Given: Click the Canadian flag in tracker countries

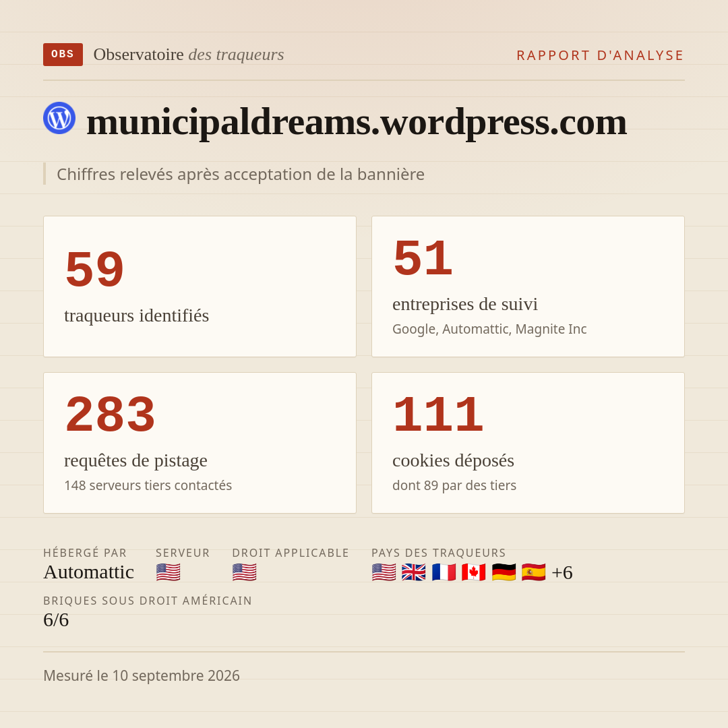Looking at the screenshot, I should click(474, 572).
